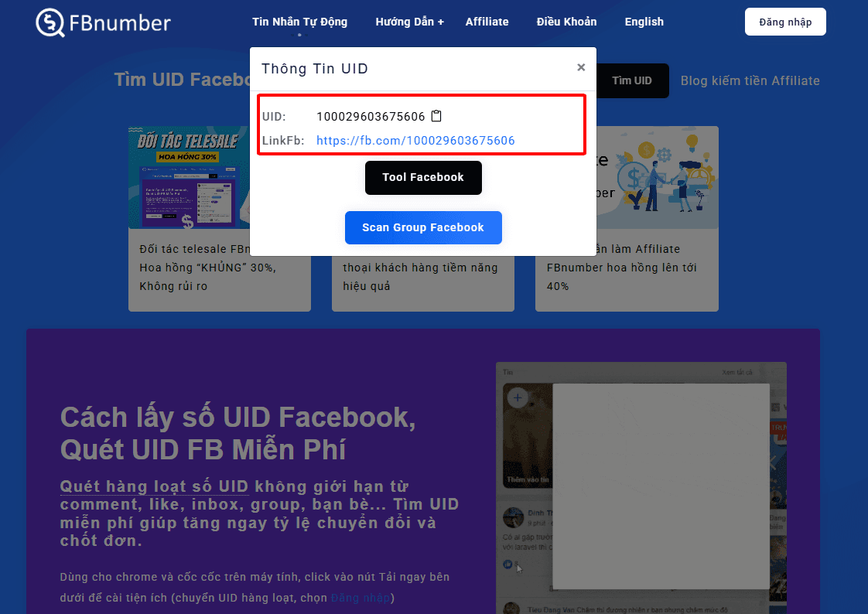Close the Thông Tin UID dialog

581,67
